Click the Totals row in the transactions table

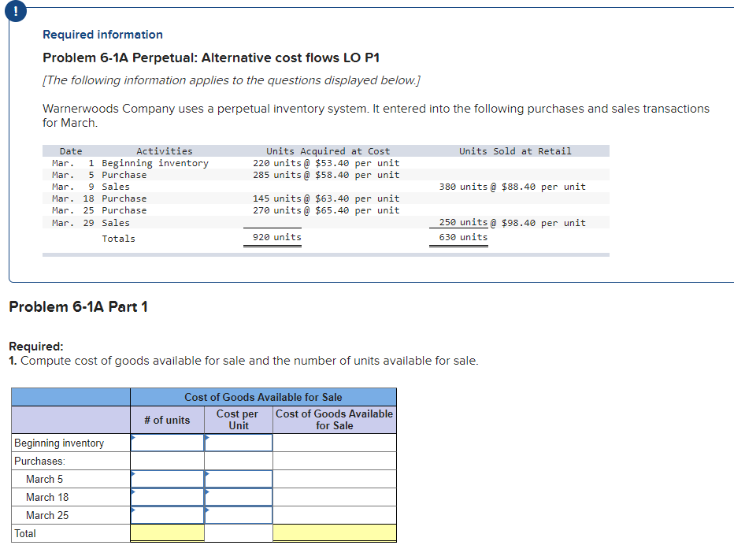pyautogui.click(x=118, y=238)
